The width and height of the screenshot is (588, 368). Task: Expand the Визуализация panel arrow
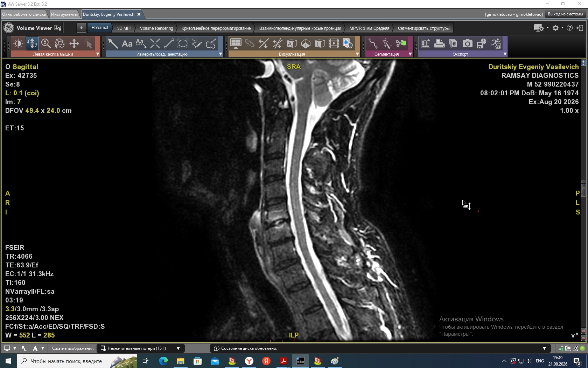click(357, 54)
